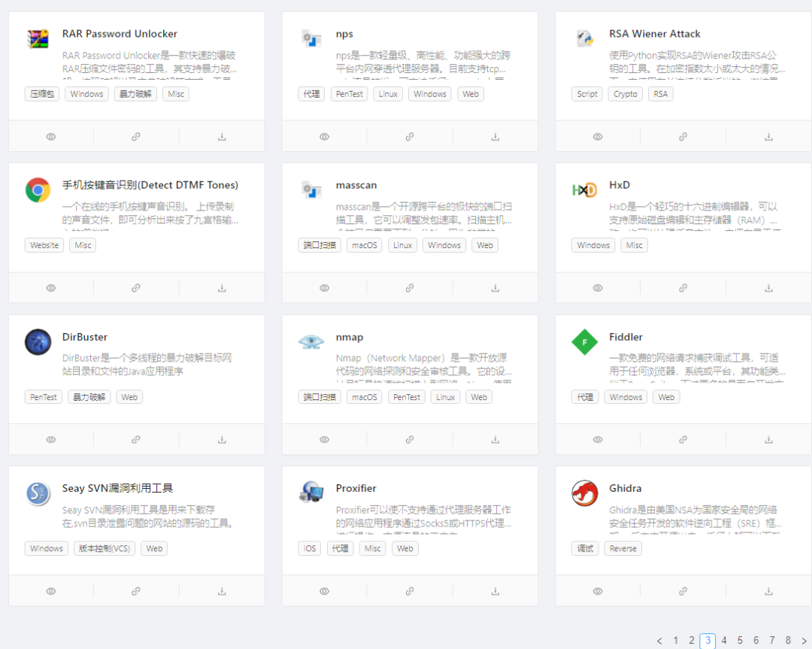Click the iOS tag on Proxifier

pyautogui.click(x=310, y=548)
